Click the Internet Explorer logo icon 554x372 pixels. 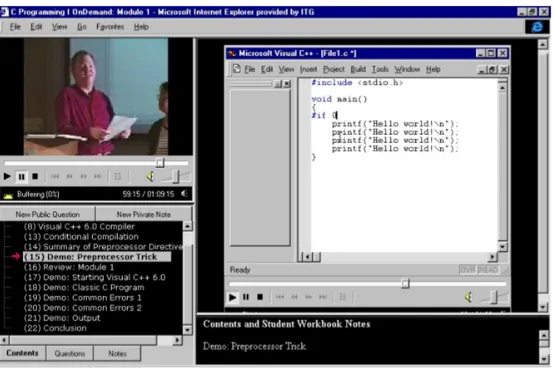coord(537,27)
